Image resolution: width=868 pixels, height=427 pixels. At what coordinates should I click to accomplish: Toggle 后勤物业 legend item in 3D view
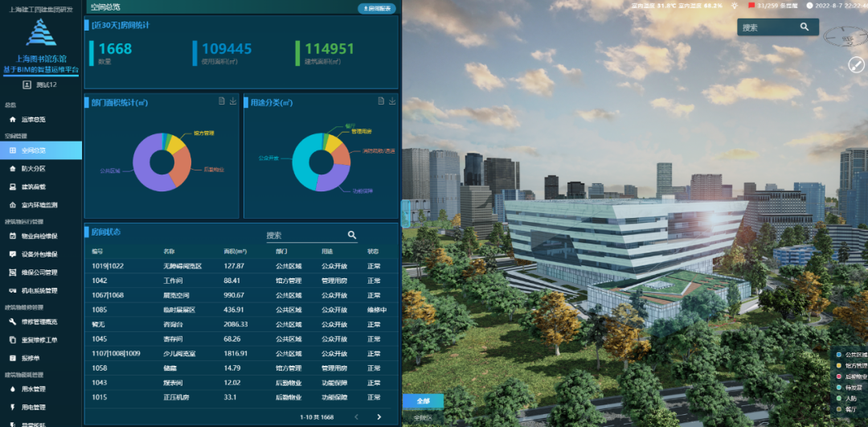click(850, 376)
